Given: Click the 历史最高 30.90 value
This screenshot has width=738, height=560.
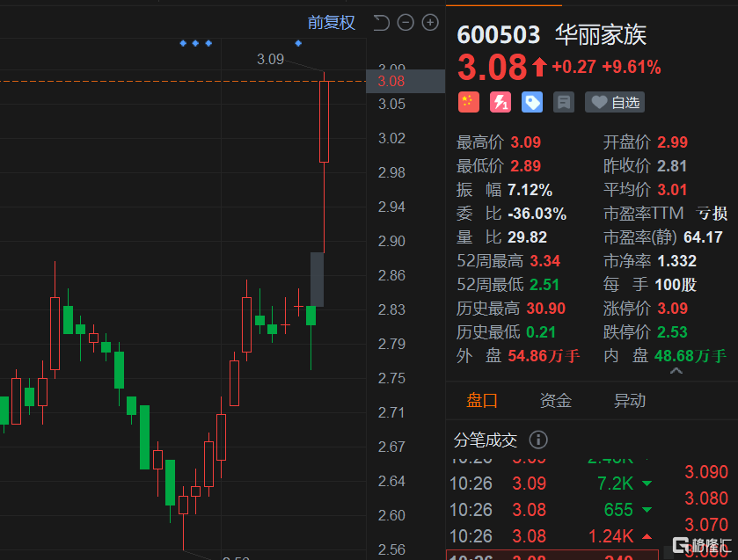Looking at the screenshot, I should pyautogui.click(x=546, y=309).
